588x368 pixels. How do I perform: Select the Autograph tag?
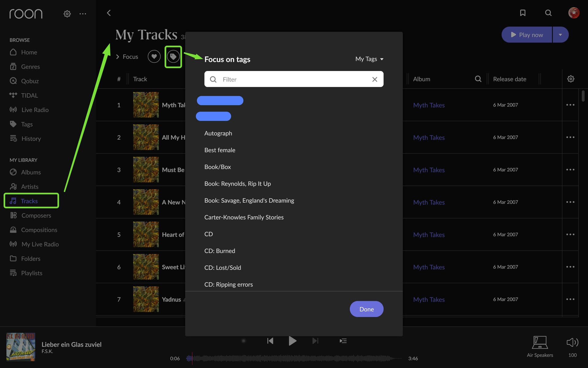coord(218,133)
